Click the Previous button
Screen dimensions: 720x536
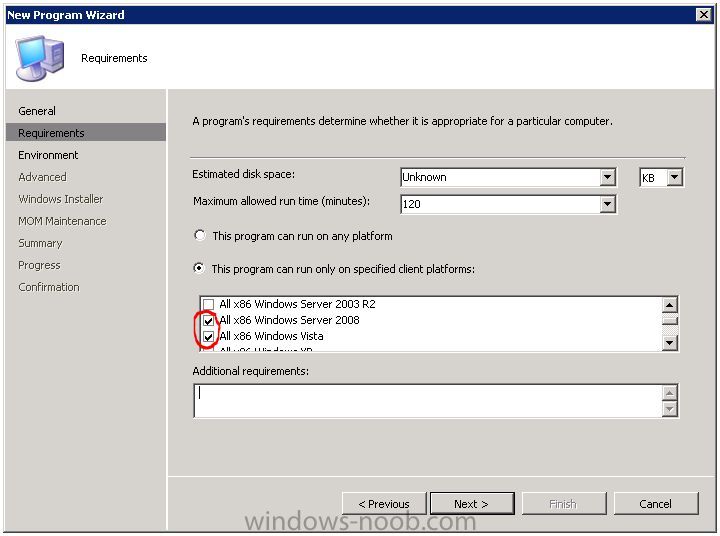(x=384, y=504)
